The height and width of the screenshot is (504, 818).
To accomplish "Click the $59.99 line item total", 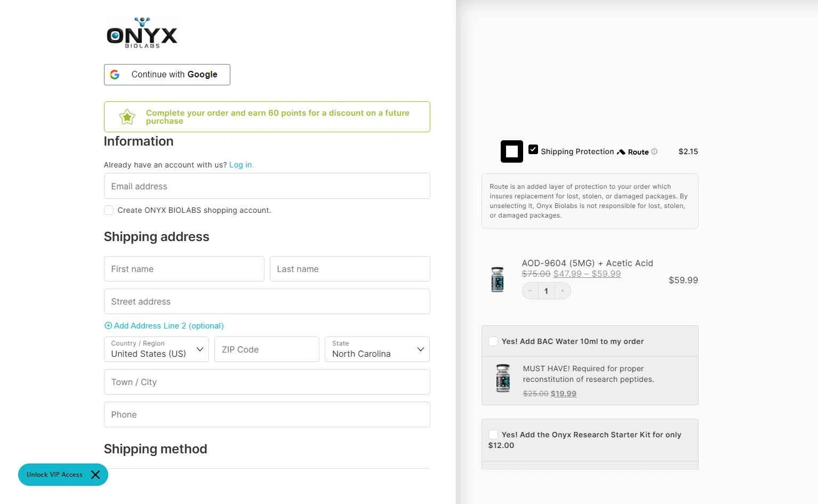I will pos(683,280).
